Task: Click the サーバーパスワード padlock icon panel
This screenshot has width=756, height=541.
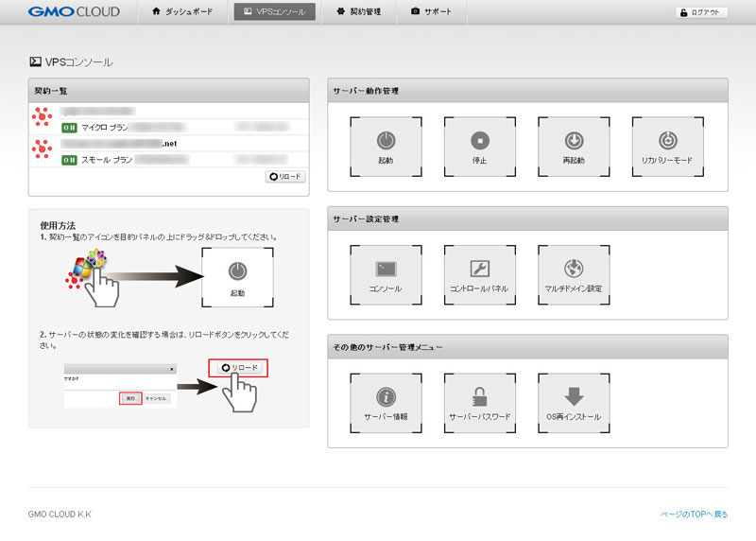Action: click(479, 402)
